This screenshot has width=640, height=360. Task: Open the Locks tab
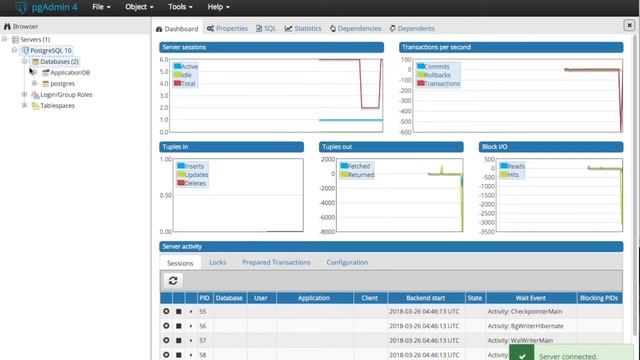point(218,262)
